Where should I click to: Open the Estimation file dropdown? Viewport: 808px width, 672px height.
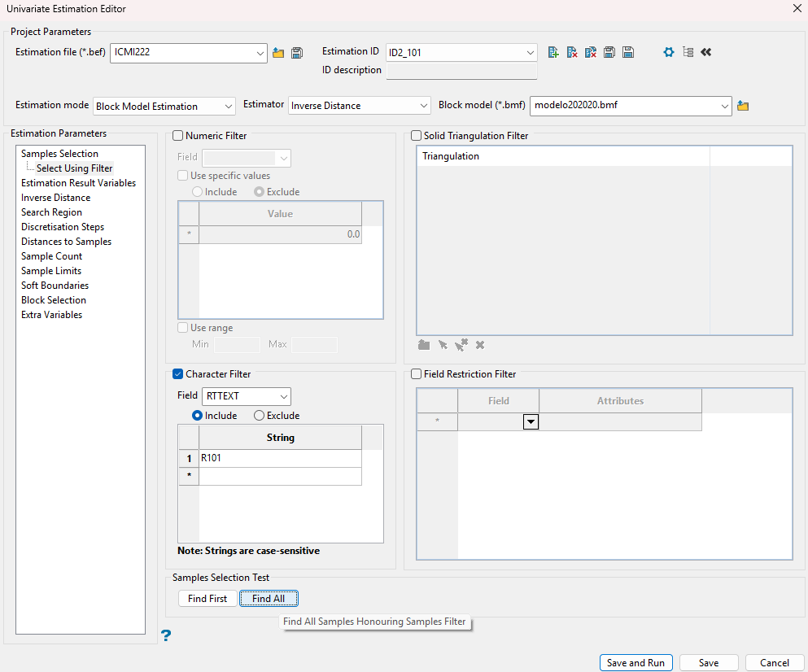(260, 53)
